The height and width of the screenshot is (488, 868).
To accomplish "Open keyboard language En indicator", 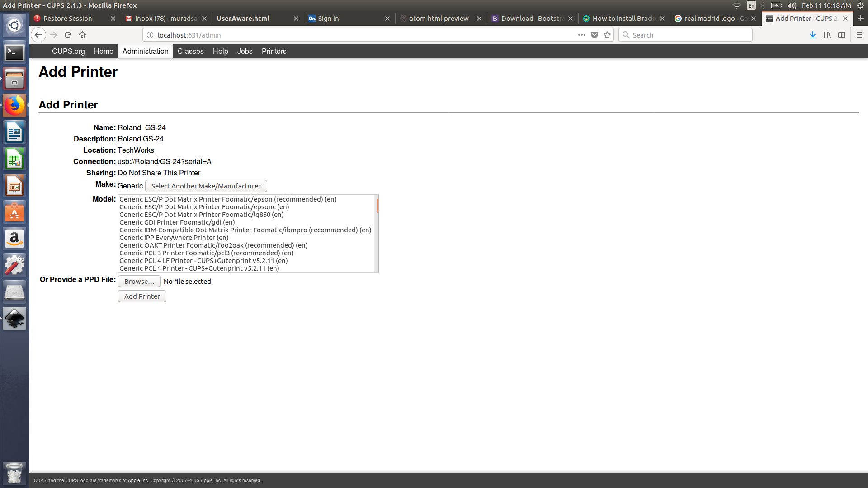I will 751,5.
